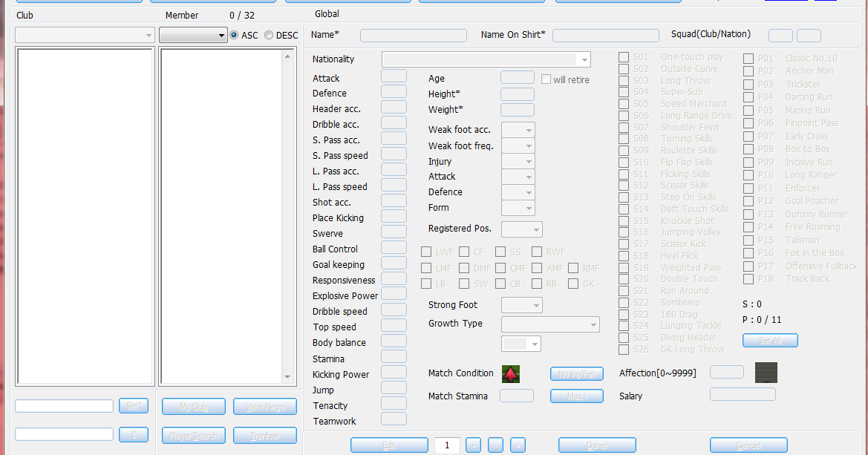Open the Nationality dropdown
This screenshot has height=455, width=868.
point(584,59)
